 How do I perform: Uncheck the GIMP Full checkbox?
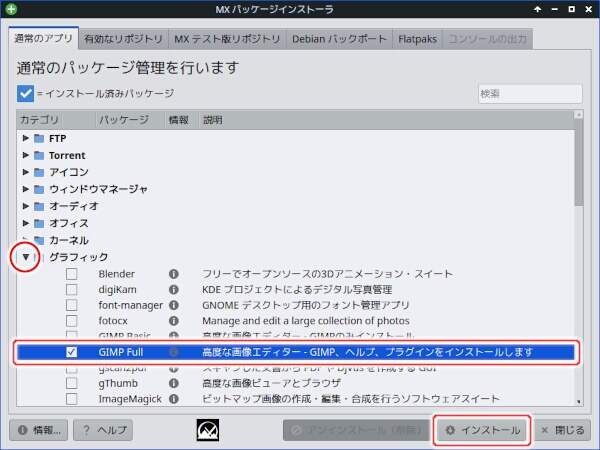(x=71, y=352)
